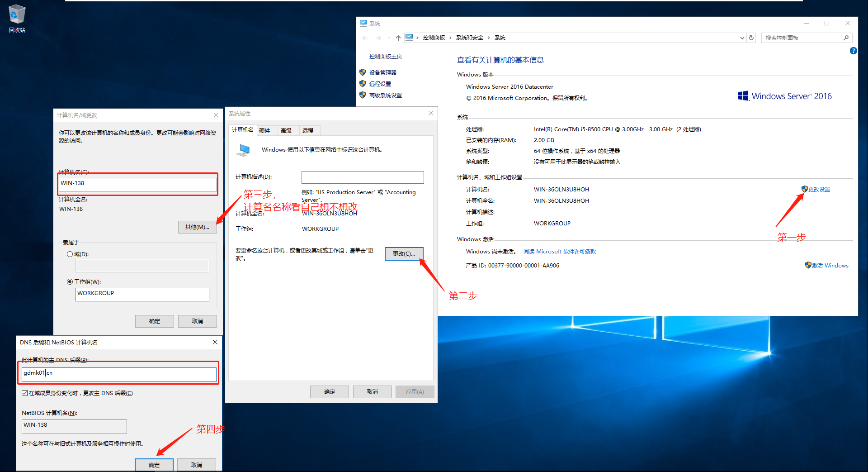Click the 更改设置 shield icon
Viewport: 868px width, 472px height.
[x=804, y=189]
